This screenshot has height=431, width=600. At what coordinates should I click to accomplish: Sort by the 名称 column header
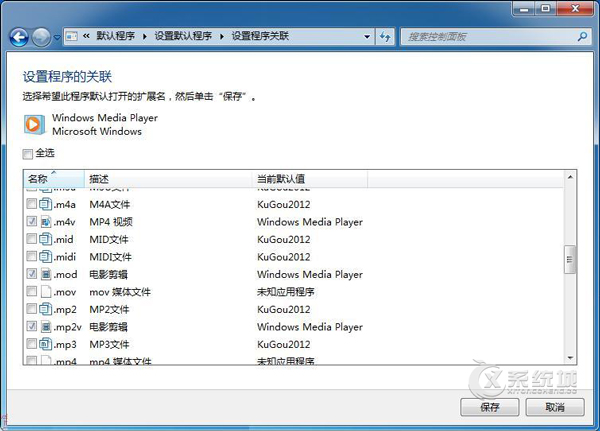(54, 179)
